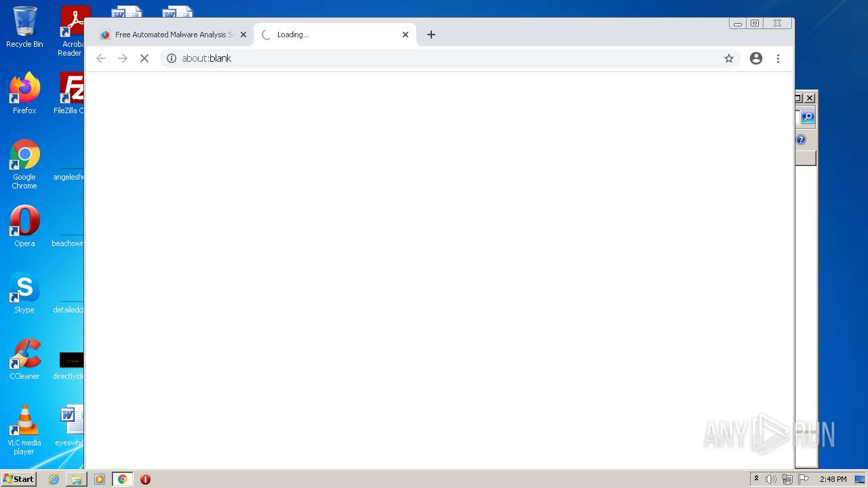
Task: Open Chrome three-dot menu
Action: (x=778, y=58)
